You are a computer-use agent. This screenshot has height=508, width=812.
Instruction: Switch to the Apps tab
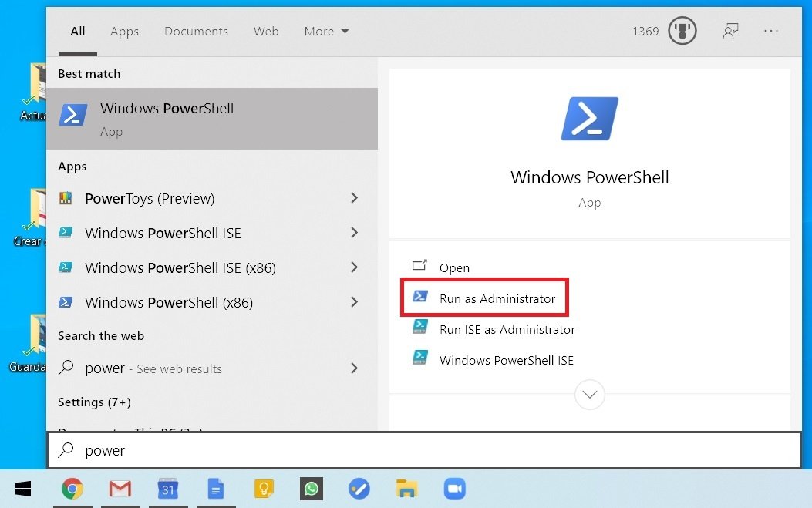124,32
